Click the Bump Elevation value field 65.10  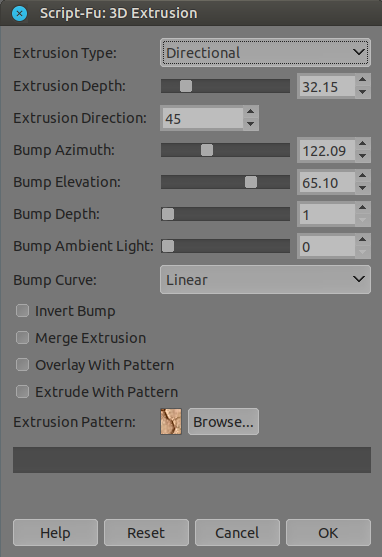(x=327, y=182)
